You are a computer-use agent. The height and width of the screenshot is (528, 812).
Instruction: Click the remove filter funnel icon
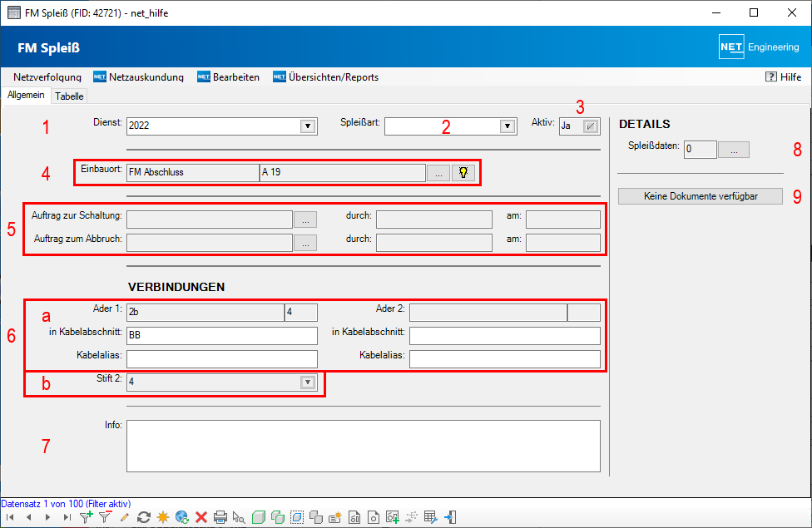coord(106,516)
